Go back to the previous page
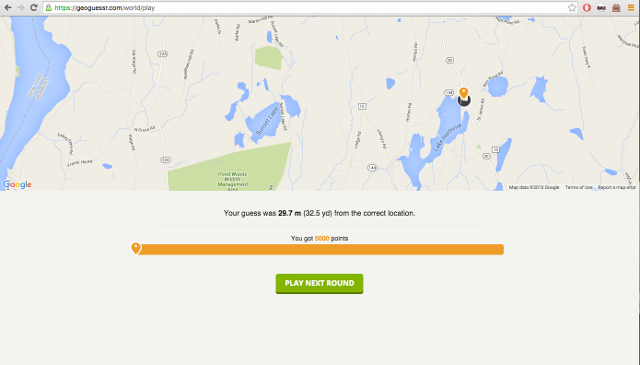The height and width of the screenshot is (365, 640). click(8, 8)
